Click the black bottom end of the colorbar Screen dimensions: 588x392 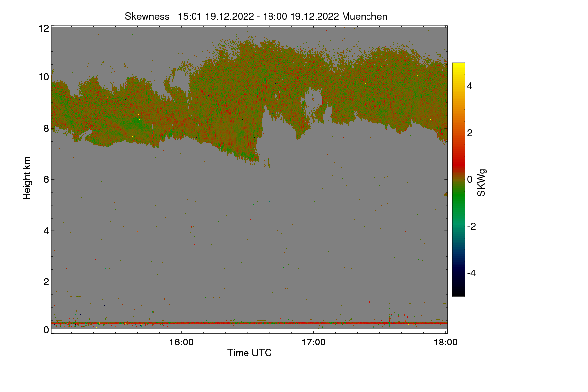click(458, 293)
